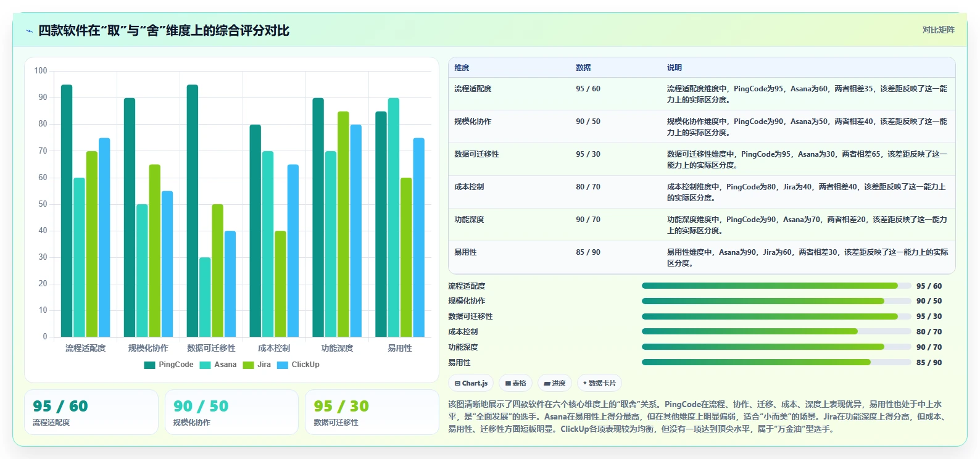Click the 100 y-axis tick label
Image resolution: width=980 pixels, height=459 pixels.
(41, 71)
